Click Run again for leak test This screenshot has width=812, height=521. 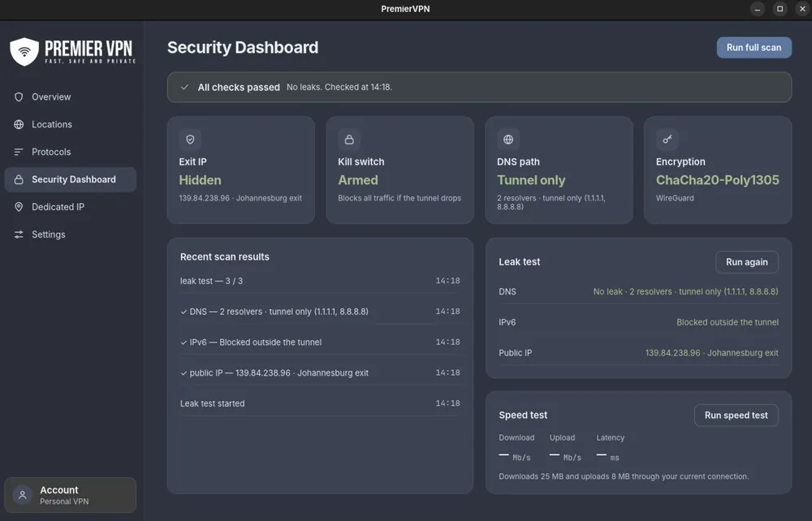(747, 262)
